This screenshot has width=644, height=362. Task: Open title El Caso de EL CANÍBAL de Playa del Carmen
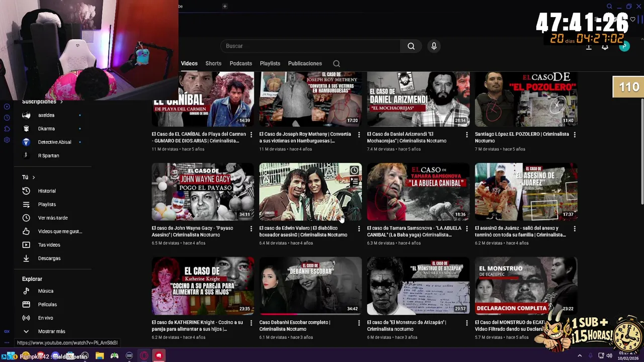pyautogui.click(x=199, y=137)
